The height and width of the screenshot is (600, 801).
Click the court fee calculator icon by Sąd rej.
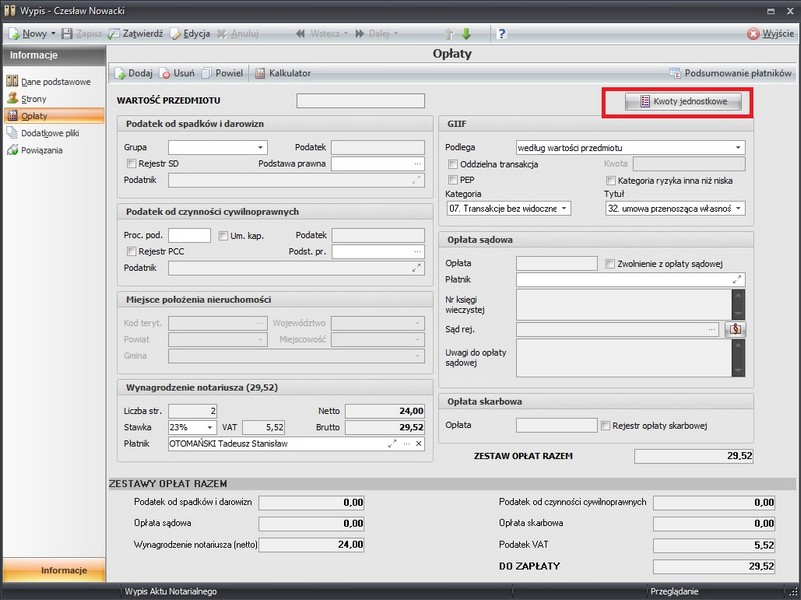click(736, 328)
